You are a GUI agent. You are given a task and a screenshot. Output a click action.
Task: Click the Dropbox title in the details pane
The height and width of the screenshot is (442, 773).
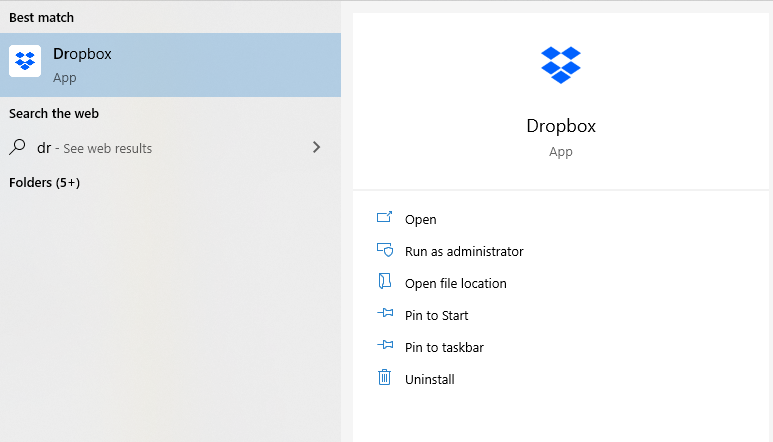click(561, 126)
